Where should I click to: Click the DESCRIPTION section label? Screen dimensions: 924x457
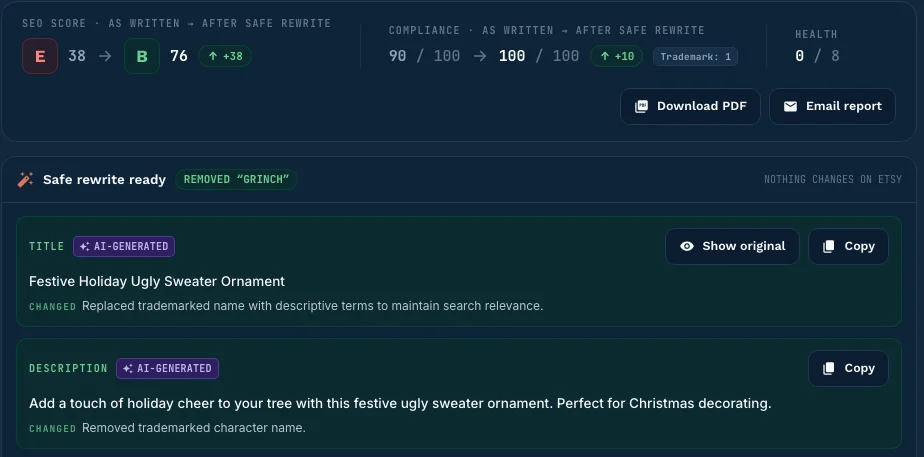coord(68,368)
